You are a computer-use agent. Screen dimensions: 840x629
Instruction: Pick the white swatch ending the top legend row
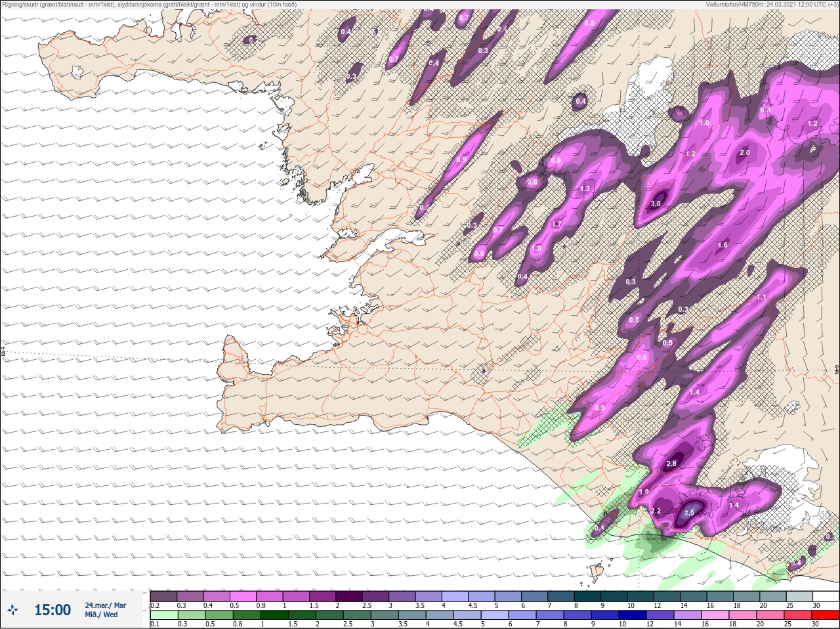click(825, 596)
